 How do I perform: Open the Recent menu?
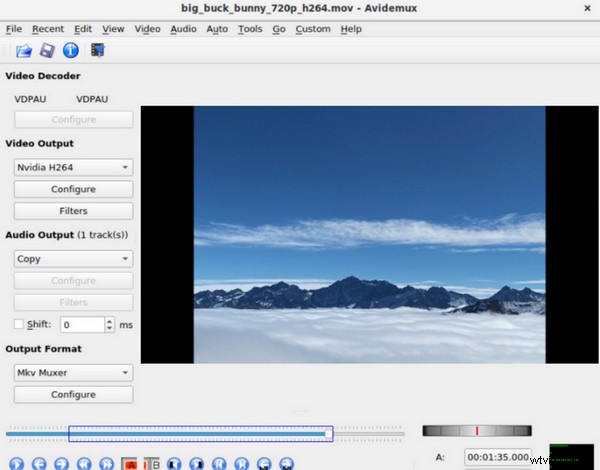pos(48,29)
